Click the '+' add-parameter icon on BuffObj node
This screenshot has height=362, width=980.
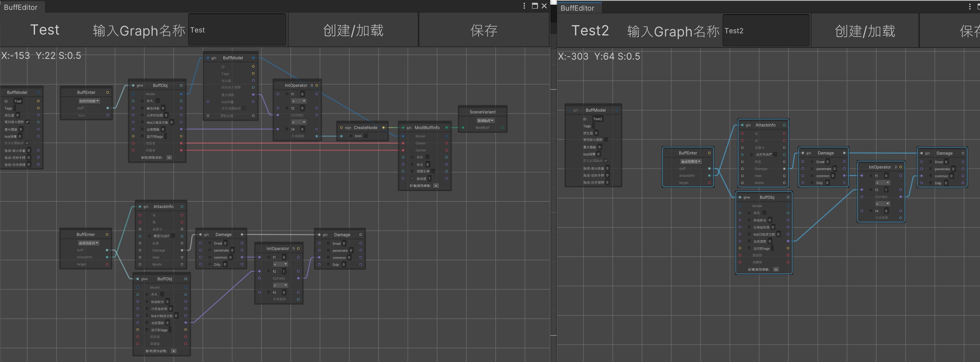click(x=169, y=157)
